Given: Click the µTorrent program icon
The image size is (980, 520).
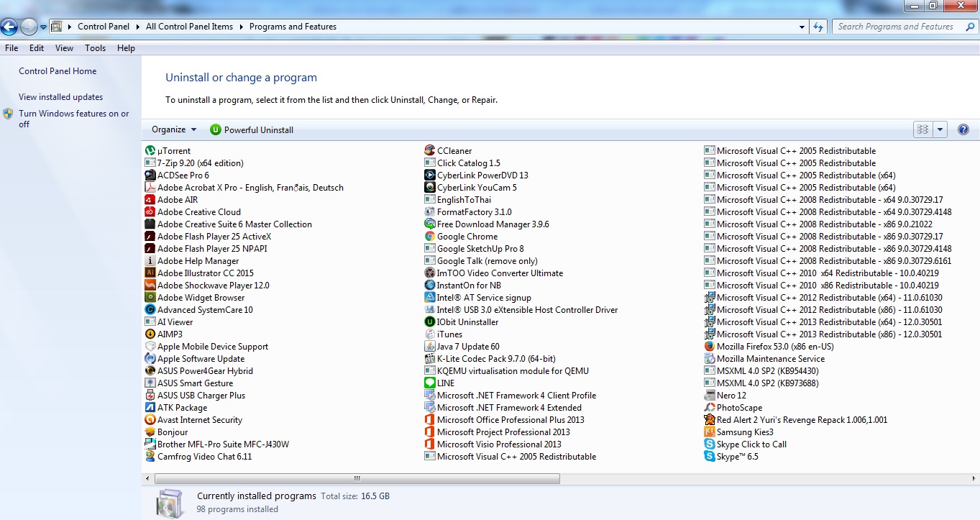Looking at the screenshot, I should (150, 151).
